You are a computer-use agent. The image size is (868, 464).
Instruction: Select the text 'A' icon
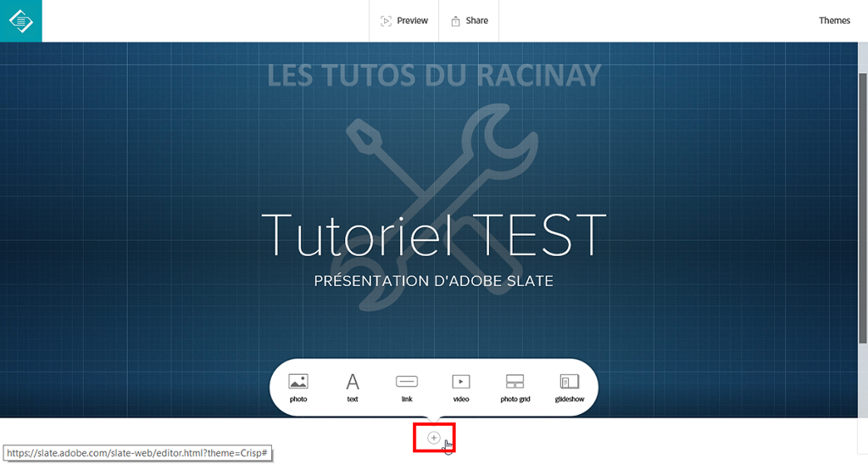click(353, 382)
